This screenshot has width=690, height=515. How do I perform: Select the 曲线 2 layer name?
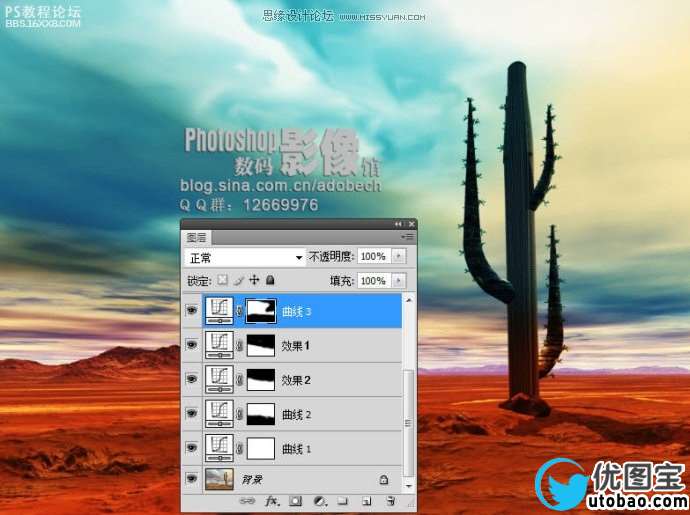[297, 414]
